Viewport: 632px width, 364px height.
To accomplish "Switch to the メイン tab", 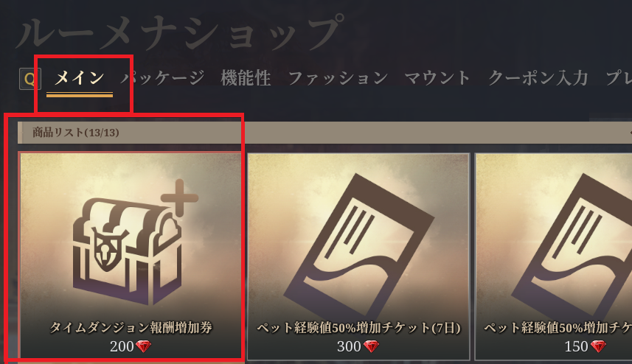I will pyautogui.click(x=80, y=77).
